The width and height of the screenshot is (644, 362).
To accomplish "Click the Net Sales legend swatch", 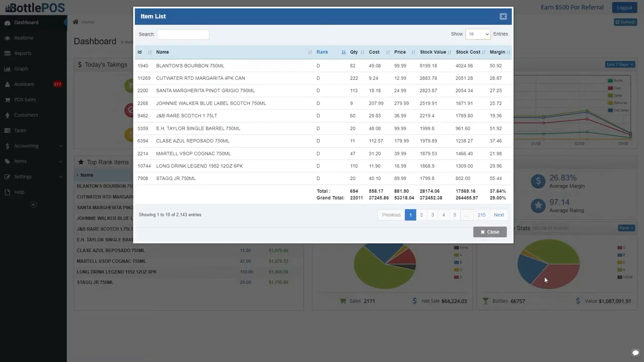I will (x=610, y=110).
